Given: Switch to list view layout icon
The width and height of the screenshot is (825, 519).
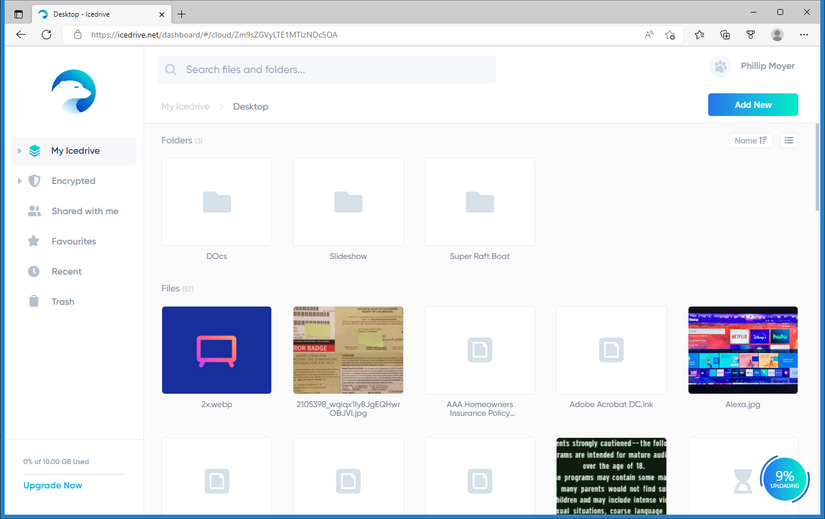Looking at the screenshot, I should coord(789,140).
